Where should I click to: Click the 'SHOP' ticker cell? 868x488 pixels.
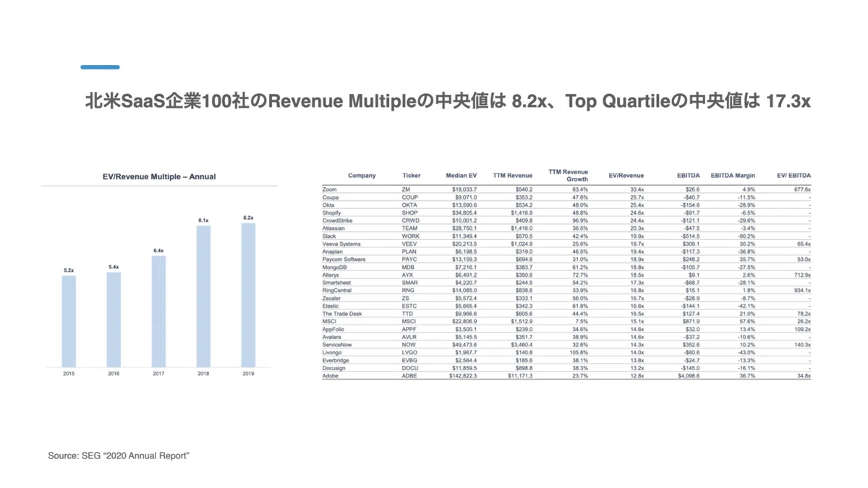[x=409, y=213]
